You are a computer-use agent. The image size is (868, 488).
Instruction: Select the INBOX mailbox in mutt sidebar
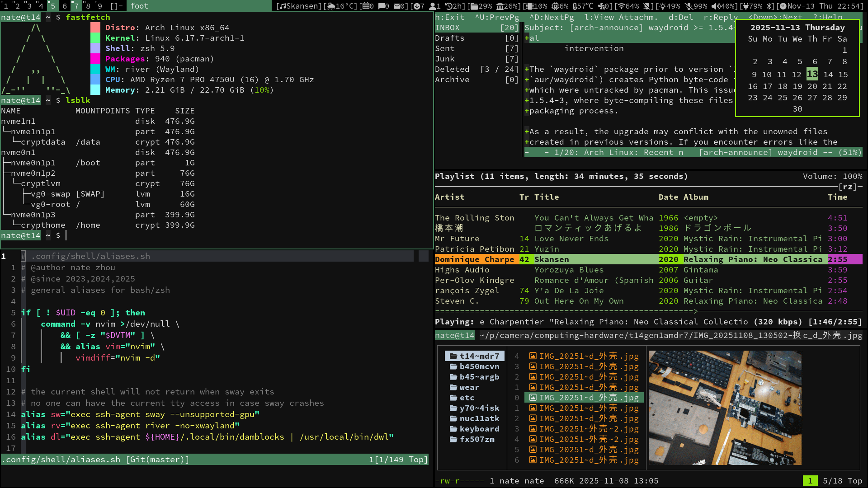coord(476,28)
